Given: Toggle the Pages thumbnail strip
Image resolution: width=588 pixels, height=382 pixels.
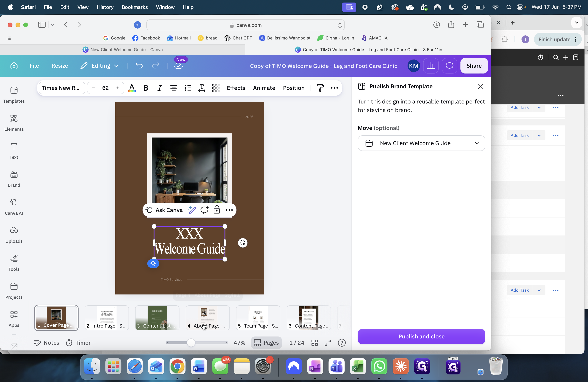Looking at the screenshot, I should click(x=266, y=343).
